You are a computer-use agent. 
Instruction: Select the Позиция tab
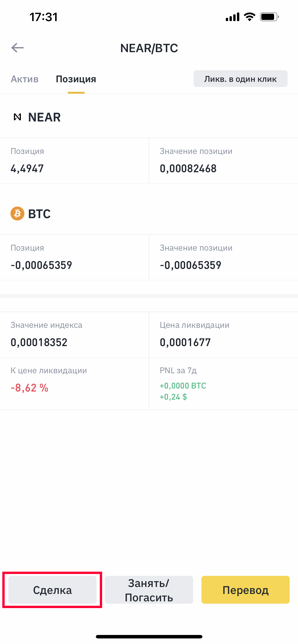[76, 79]
